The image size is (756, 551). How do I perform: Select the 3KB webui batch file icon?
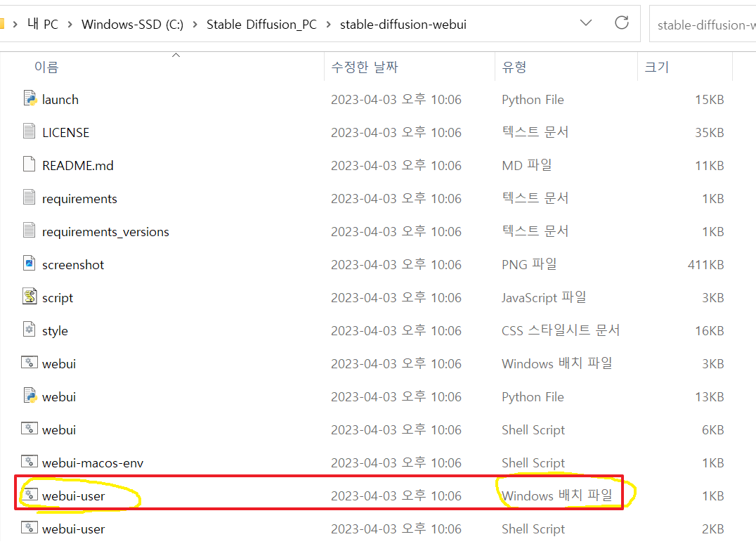click(x=30, y=363)
